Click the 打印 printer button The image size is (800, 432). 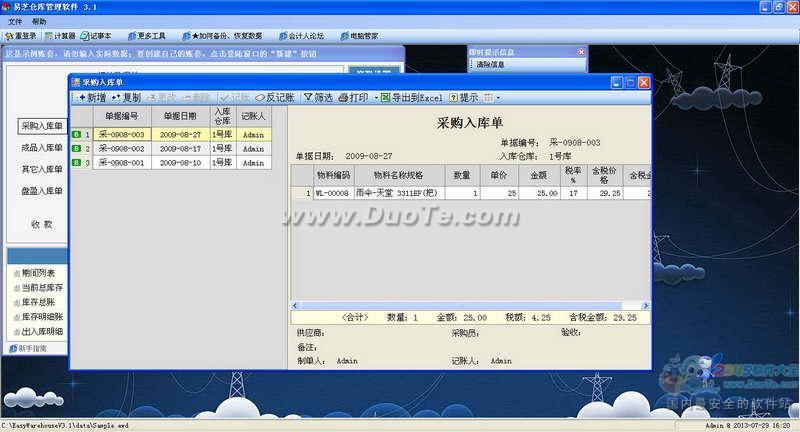tap(354, 97)
